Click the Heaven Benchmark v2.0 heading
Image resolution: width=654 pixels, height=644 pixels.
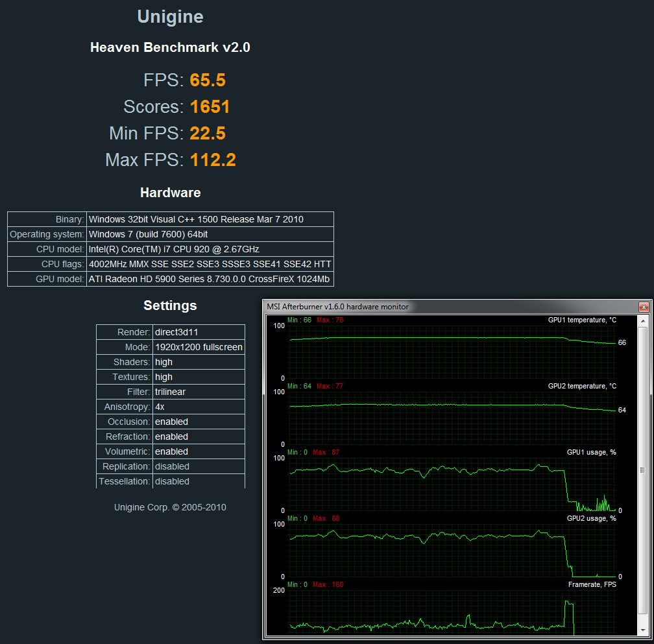pyautogui.click(x=170, y=47)
